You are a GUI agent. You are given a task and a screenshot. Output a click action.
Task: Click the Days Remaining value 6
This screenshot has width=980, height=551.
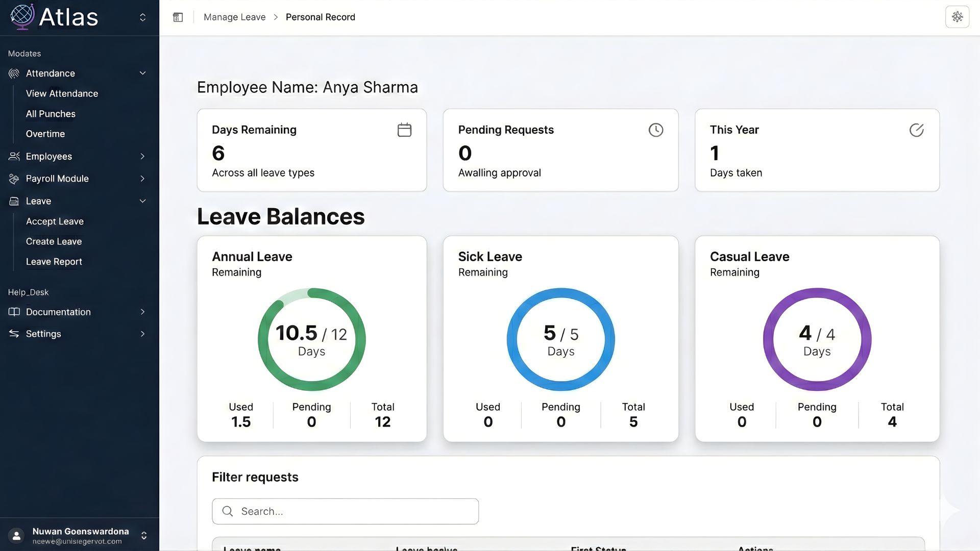(x=218, y=153)
